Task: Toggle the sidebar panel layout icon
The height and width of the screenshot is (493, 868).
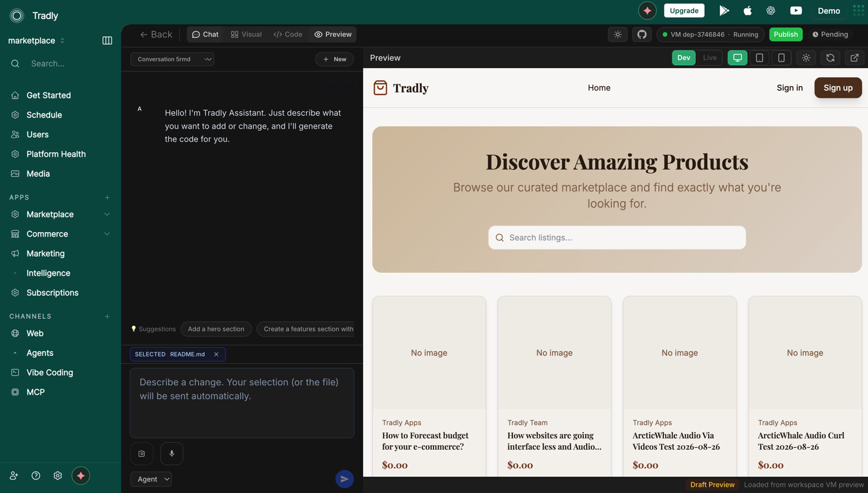Action: click(x=107, y=40)
